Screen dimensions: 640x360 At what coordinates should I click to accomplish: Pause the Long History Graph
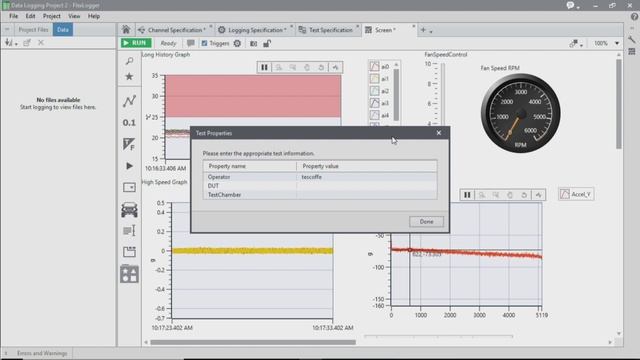click(264, 67)
